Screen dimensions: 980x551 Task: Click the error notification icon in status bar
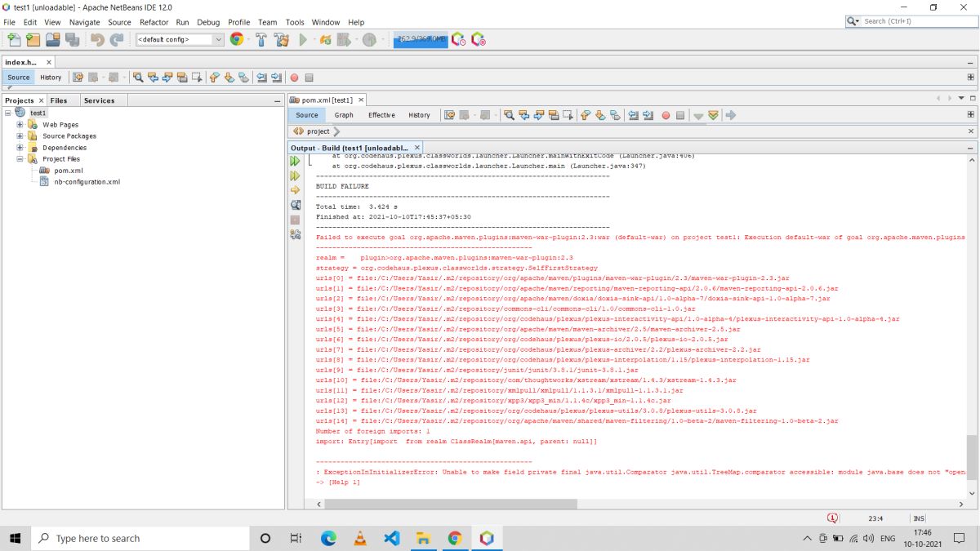click(832, 518)
